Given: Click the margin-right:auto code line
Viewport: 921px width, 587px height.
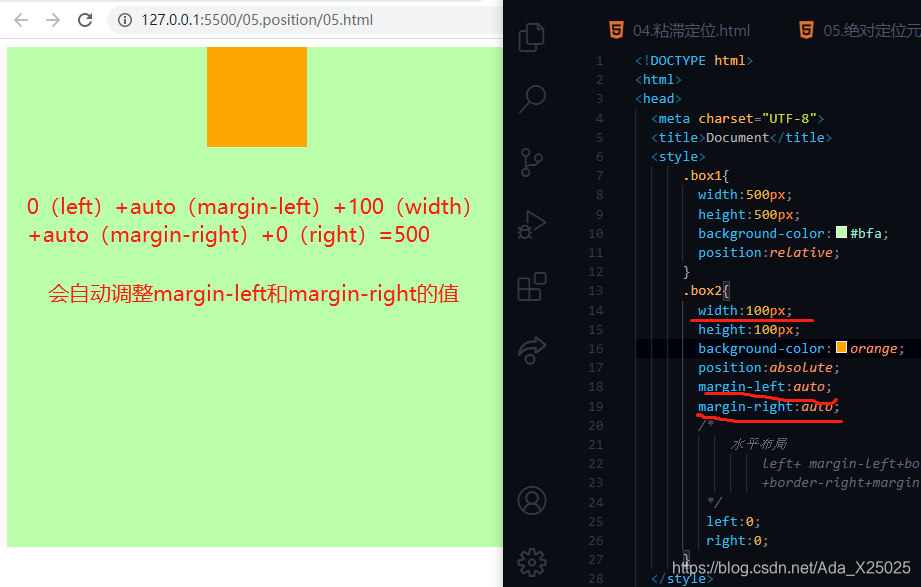Looking at the screenshot, I should coord(769,407).
